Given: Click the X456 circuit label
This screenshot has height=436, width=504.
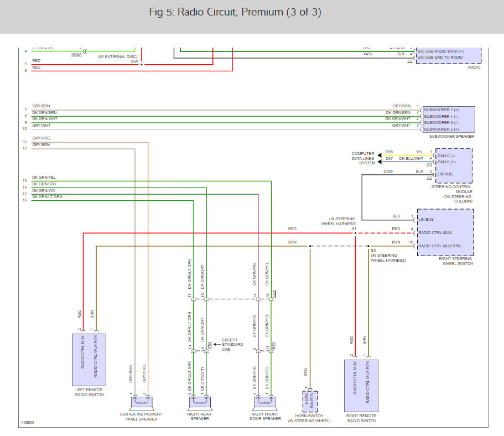Looking at the screenshot, I should (x=368, y=54).
